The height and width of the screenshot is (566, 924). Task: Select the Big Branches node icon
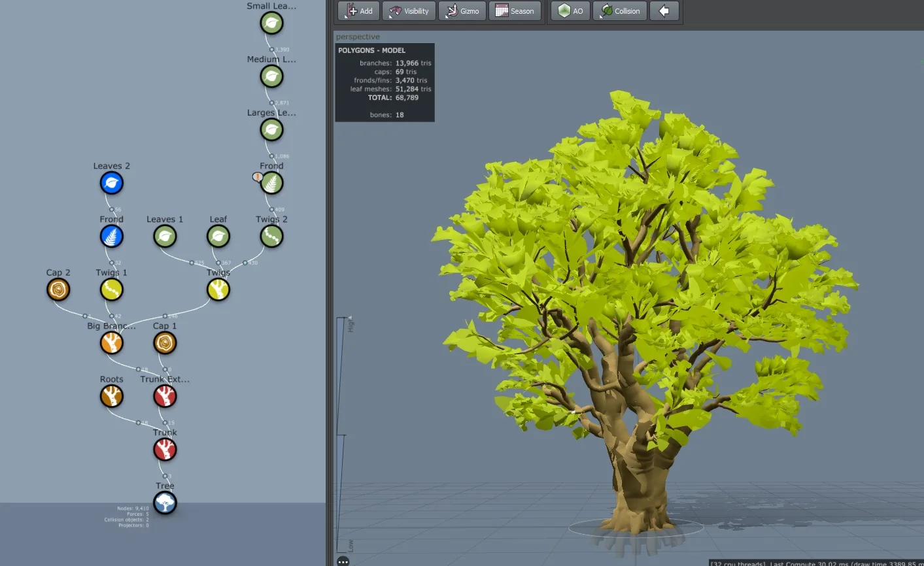click(x=112, y=343)
